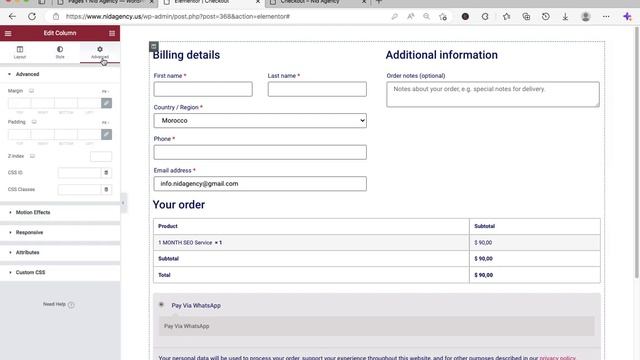Click the Additional information heading
The image size is (640, 360).
[442, 55]
